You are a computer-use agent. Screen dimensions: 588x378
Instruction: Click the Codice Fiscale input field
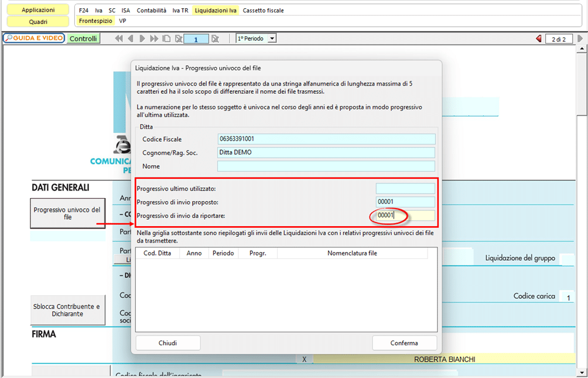[326, 139]
